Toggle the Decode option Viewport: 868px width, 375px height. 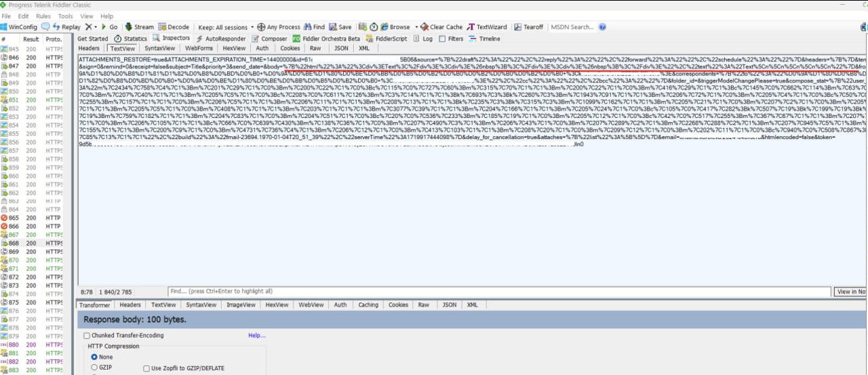[174, 27]
